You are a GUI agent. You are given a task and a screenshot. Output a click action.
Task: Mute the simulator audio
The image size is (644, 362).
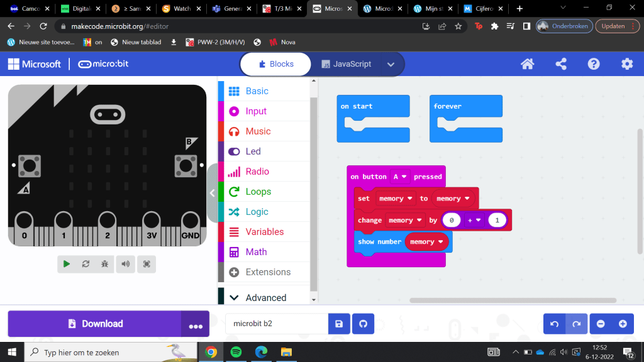click(x=126, y=265)
